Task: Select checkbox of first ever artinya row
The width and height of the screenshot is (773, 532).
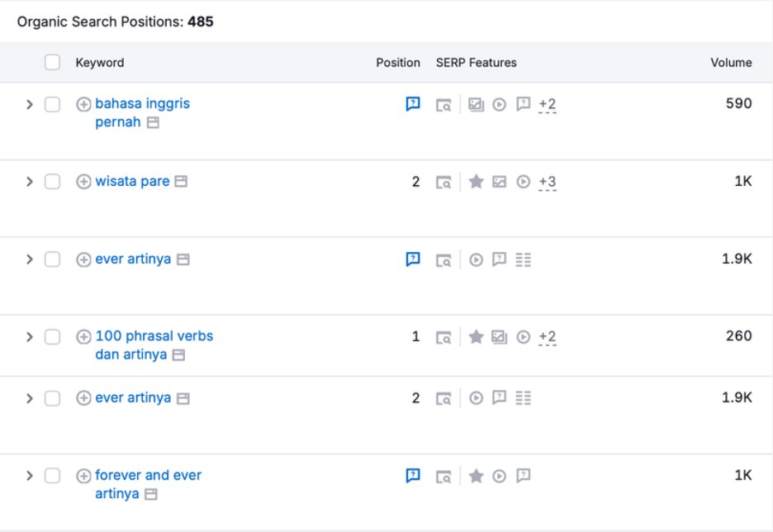Action: pyautogui.click(x=52, y=259)
